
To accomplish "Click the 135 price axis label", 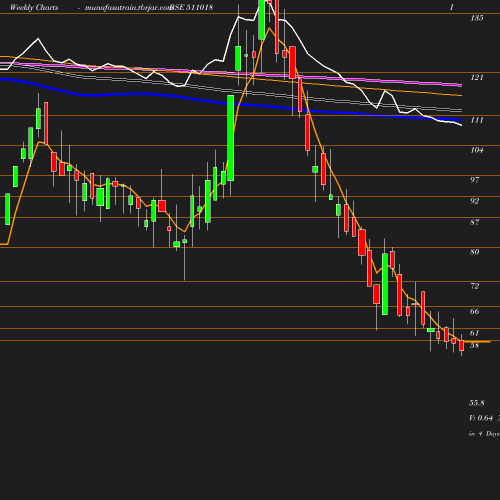I will click(x=477, y=18).
